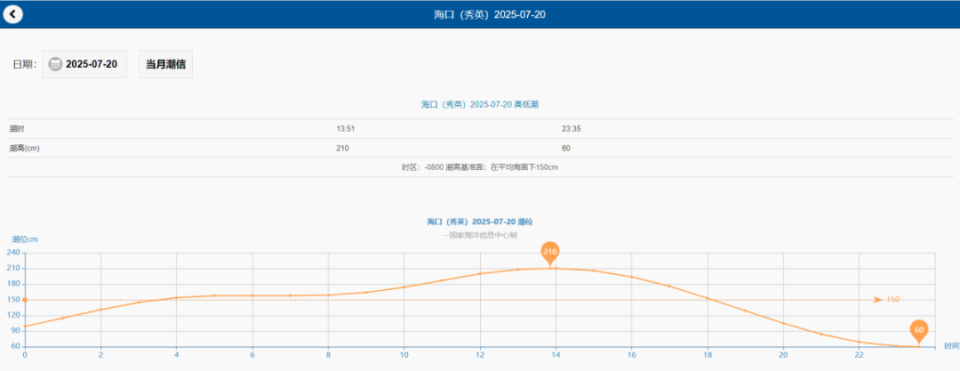This screenshot has height=371, width=960.
Task: Click the 潮时 row header
Action: pyautogui.click(x=17, y=129)
